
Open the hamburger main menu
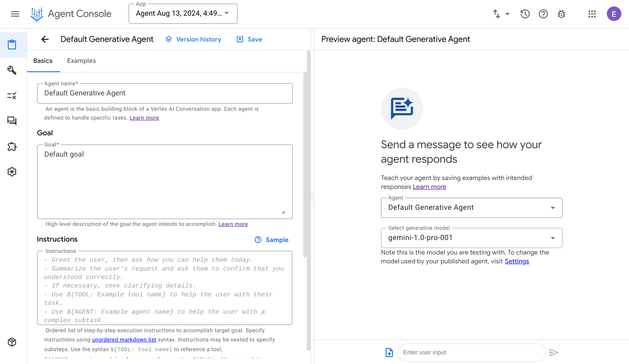coord(15,14)
